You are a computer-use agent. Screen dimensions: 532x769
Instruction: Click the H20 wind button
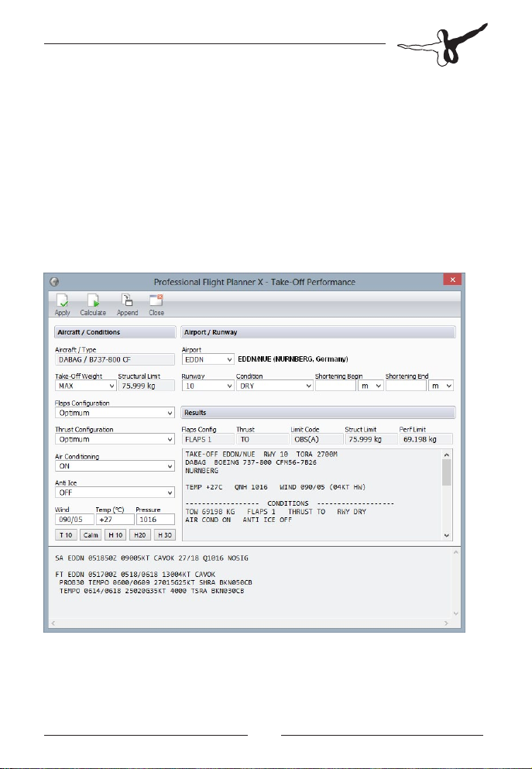tap(140, 535)
